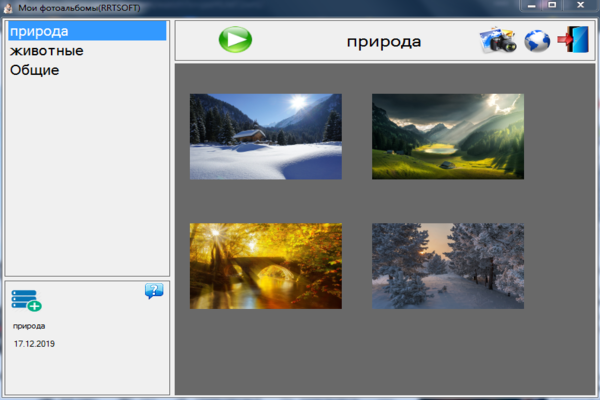
Task: Open the green valley sunbeams photo
Action: (x=447, y=136)
